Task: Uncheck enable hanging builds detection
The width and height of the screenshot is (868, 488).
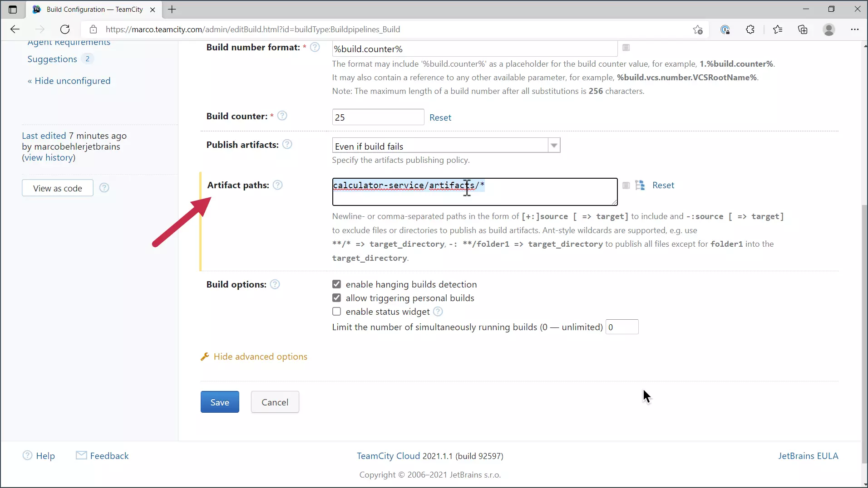Action: pos(336,284)
